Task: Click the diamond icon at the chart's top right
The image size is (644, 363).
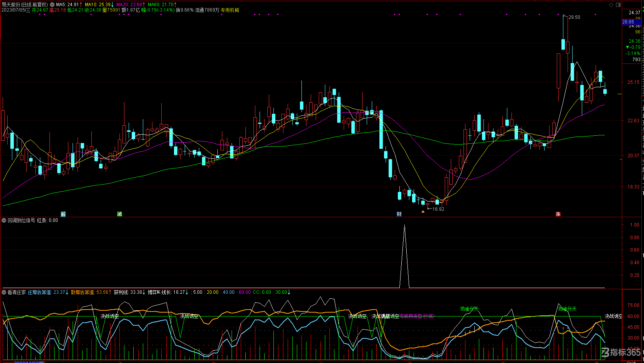Action: [x=611, y=5]
